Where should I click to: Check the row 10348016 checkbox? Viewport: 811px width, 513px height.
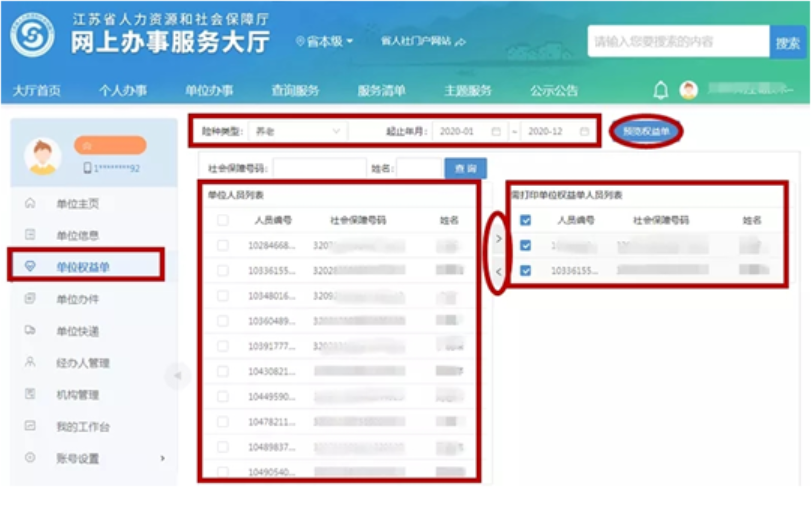(x=222, y=296)
